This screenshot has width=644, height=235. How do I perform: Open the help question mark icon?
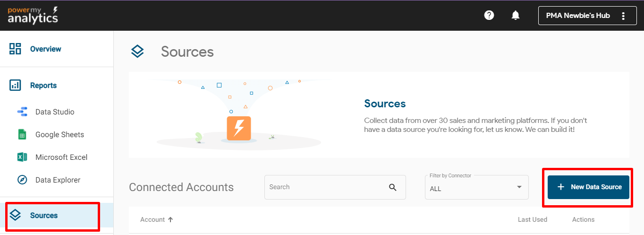(x=489, y=15)
